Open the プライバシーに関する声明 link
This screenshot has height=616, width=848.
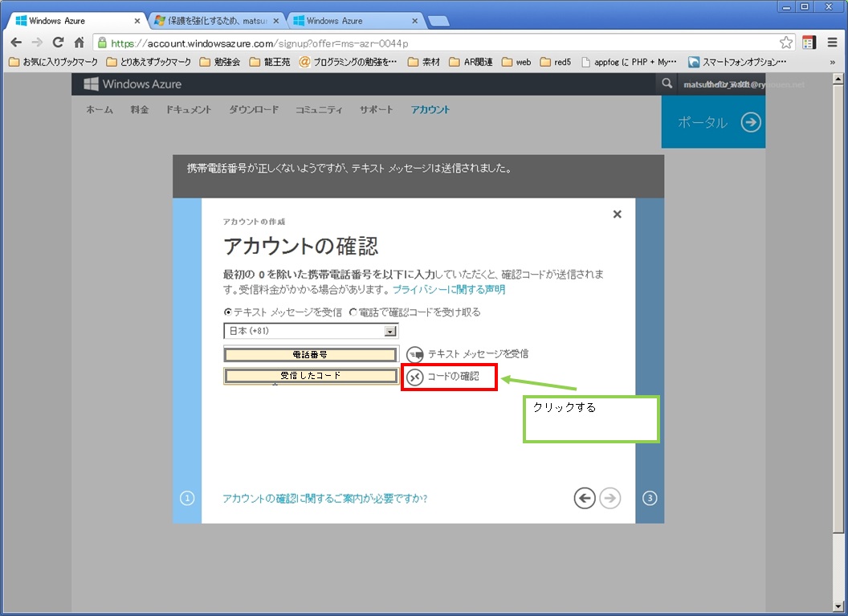pos(449,289)
